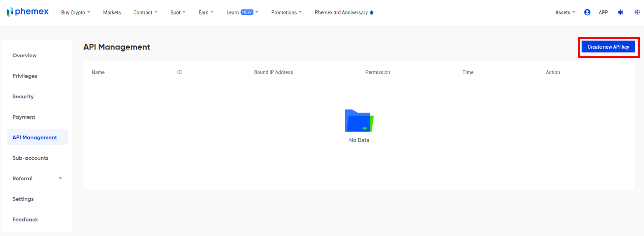Open the Earn menu
This screenshot has width=644, height=236.
[x=206, y=12]
